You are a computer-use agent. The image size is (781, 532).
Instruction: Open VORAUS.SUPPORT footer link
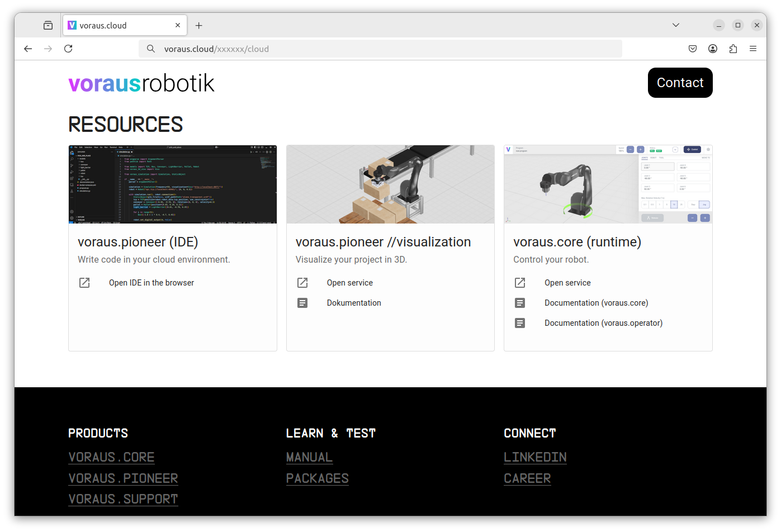point(123,499)
